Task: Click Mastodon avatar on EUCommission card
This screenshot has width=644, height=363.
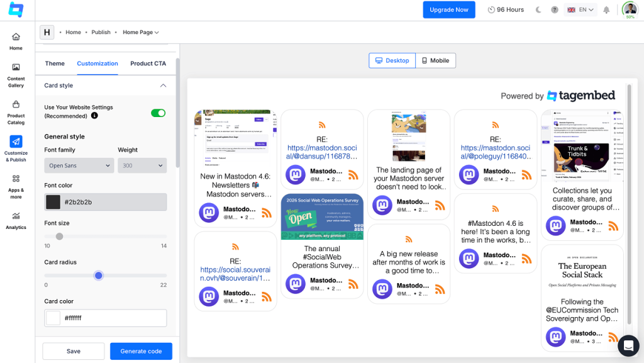Action: click(555, 337)
